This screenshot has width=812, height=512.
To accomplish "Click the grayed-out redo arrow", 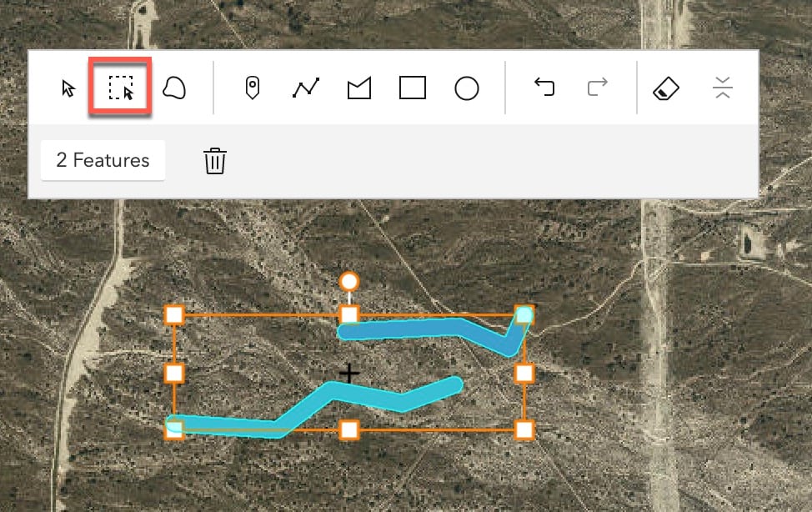I will tap(597, 87).
